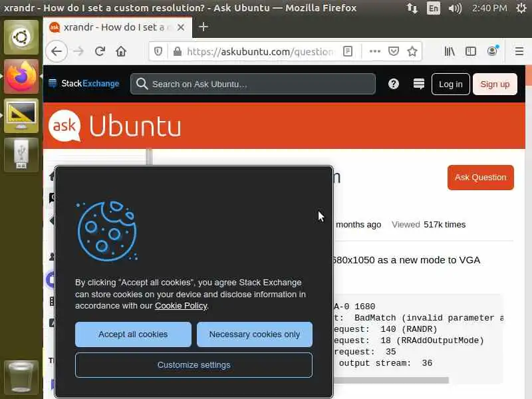
Task: Toggle reader view in the address bar
Action: (348, 51)
